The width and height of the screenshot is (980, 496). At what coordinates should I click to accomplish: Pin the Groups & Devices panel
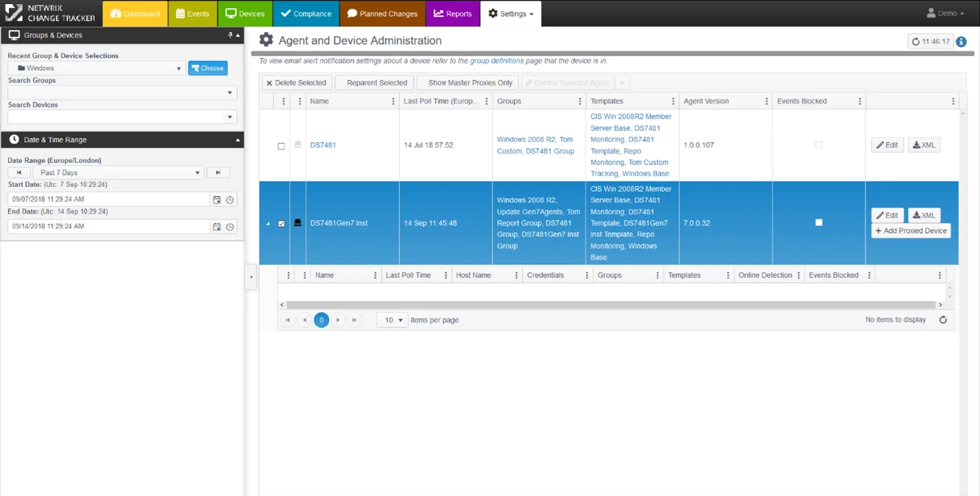point(230,35)
